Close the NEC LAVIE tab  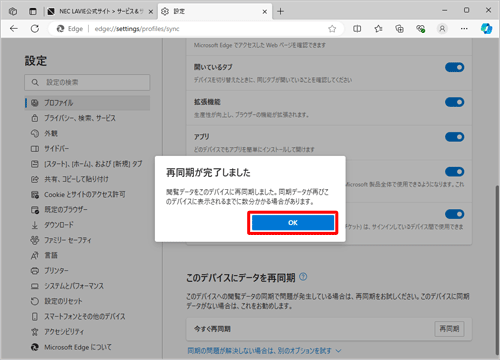(151, 12)
